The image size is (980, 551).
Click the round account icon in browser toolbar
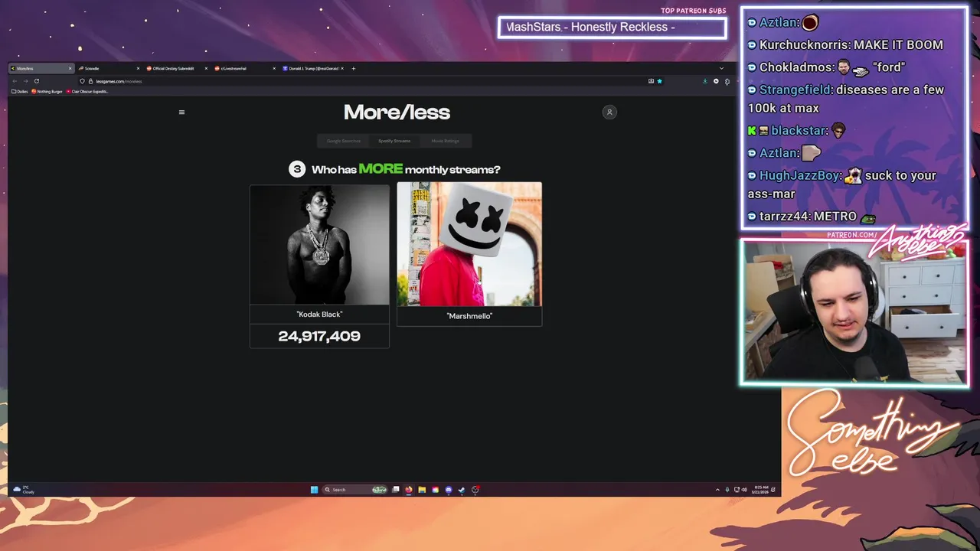[716, 81]
